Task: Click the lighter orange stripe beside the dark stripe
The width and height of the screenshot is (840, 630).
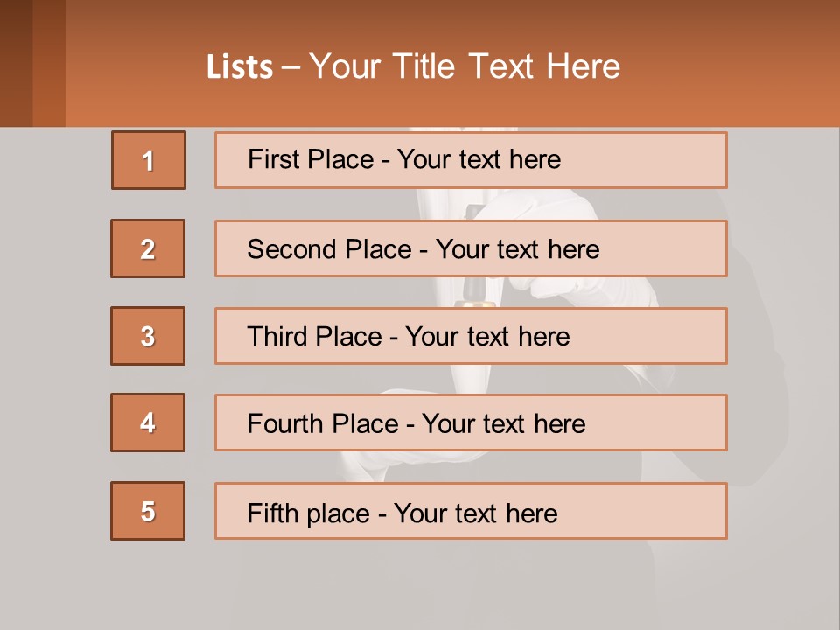Action: click(49, 63)
